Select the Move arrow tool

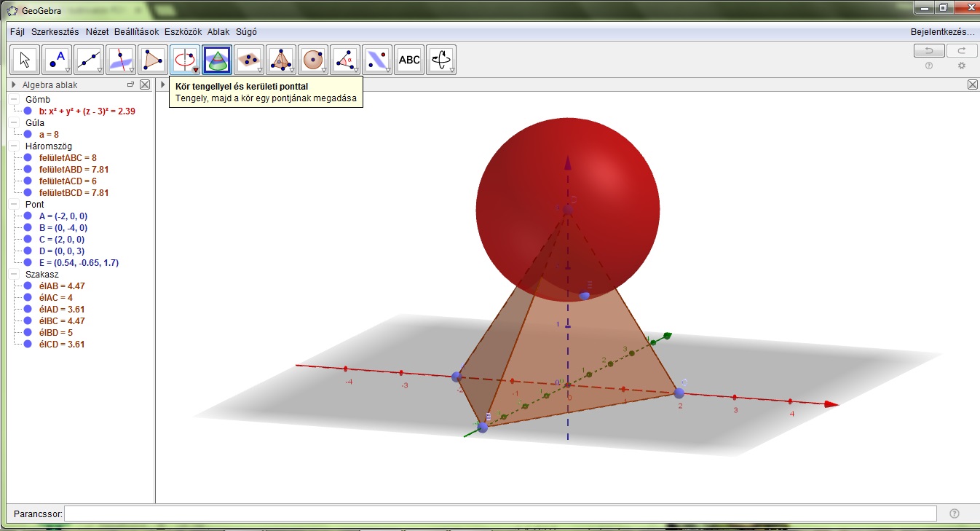click(25, 60)
